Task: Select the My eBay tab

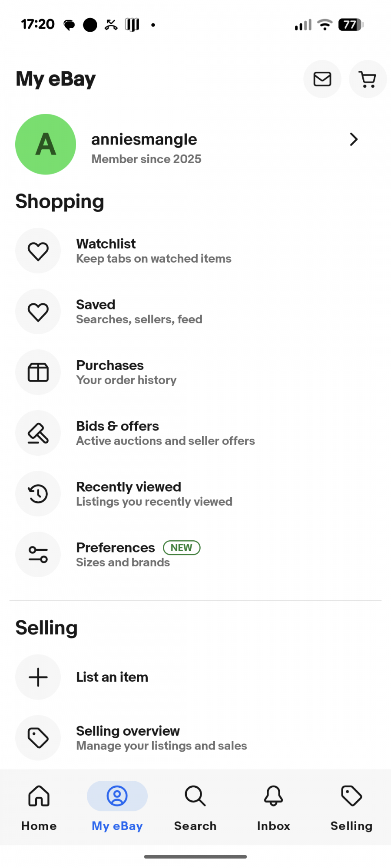Action: [x=117, y=807]
